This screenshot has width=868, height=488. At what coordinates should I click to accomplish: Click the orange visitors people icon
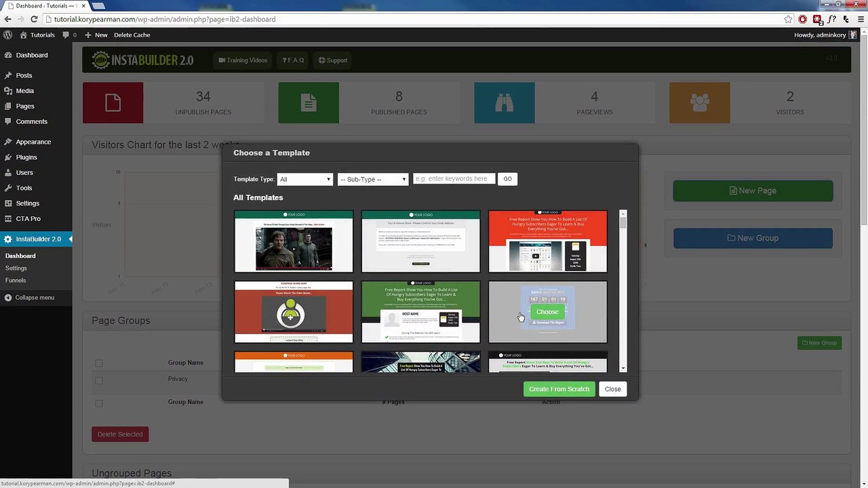pos(699,103)
